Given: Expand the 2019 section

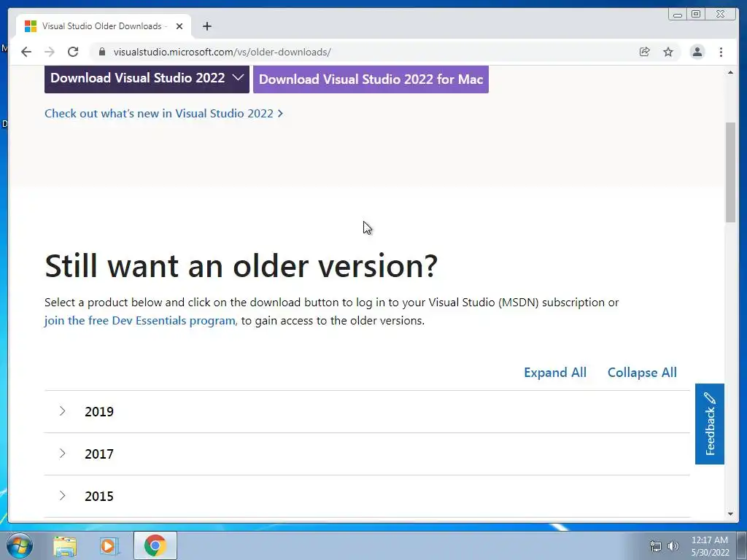Looking at the screenshot, I should (367, 411).
